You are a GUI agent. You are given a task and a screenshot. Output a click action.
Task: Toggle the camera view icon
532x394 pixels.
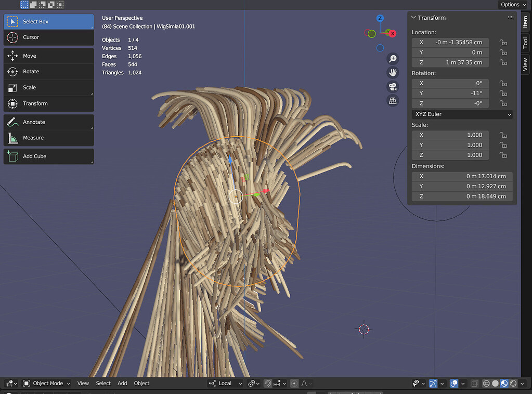tap(393, 87)
